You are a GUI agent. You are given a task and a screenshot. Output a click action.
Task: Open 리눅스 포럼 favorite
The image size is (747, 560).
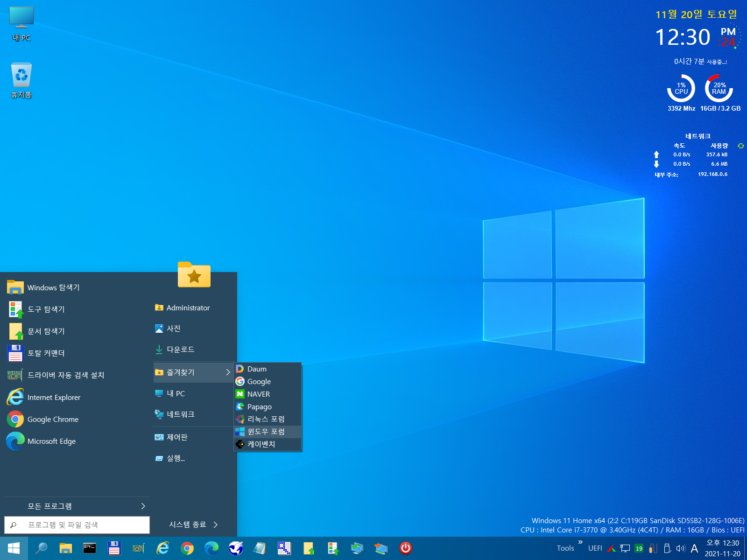(268, 419)
